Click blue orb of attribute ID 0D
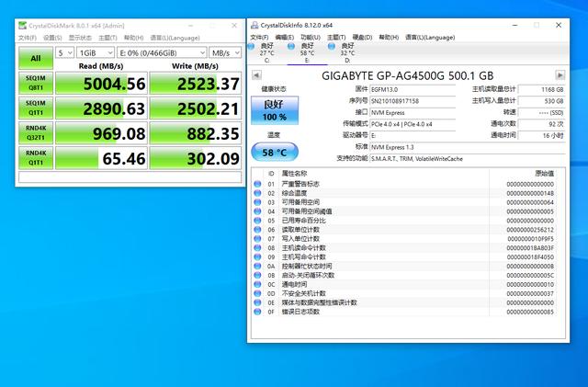The width and height of the screenshot is (588, 387). [x=257, y=293]
